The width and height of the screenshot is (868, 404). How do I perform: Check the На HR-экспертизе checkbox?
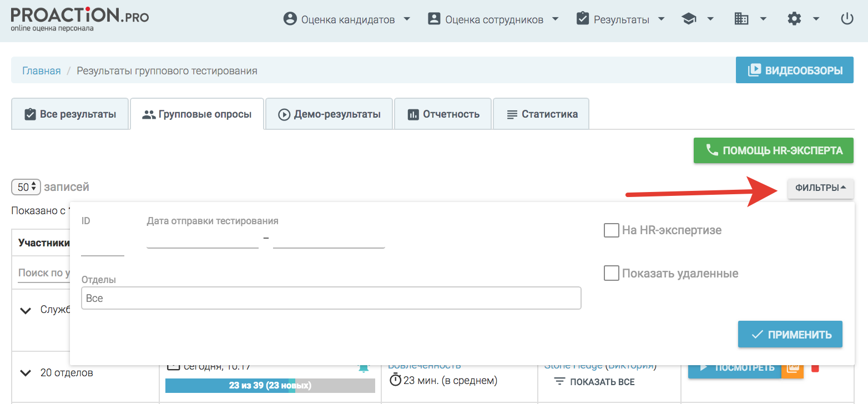611,230
